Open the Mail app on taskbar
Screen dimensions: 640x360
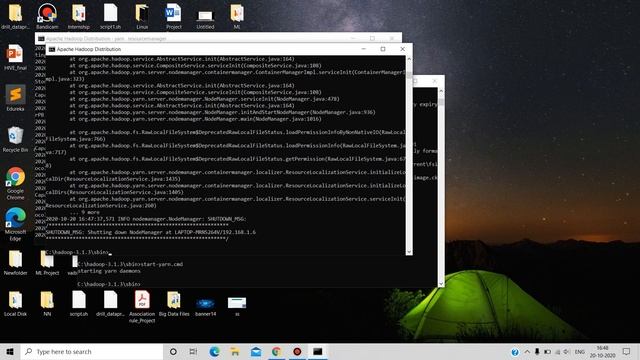coord(256,351)
